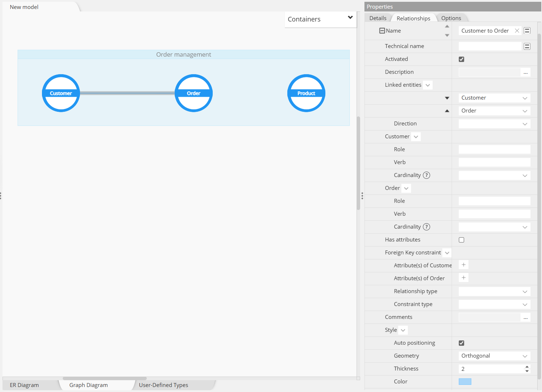Uncheck the Activated checkbox

coord(461,59)
